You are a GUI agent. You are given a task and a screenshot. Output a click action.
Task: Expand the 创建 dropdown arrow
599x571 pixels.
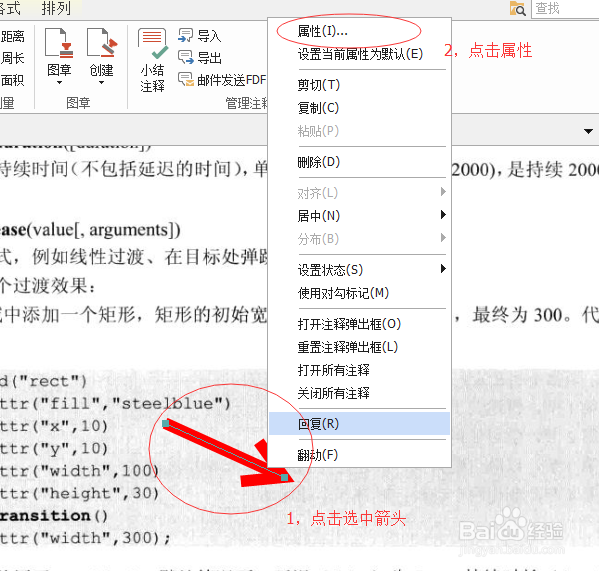(x=101, y=82)
